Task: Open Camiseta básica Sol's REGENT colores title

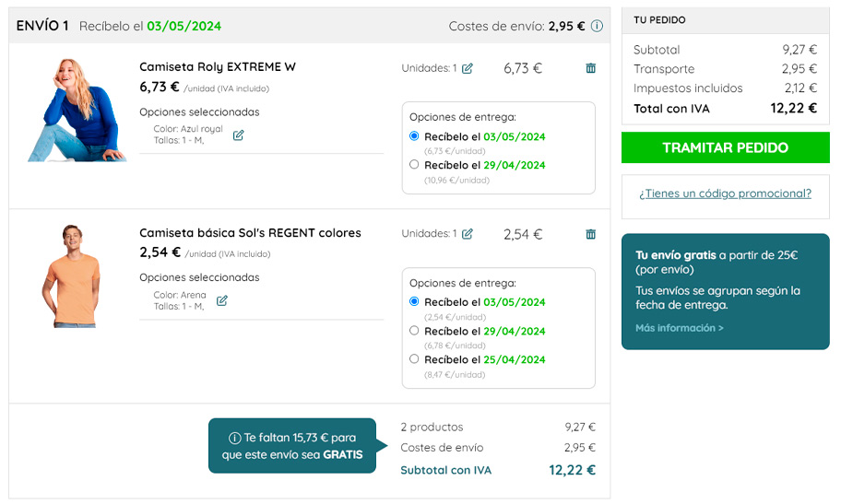Action: (x=250, y=233)
